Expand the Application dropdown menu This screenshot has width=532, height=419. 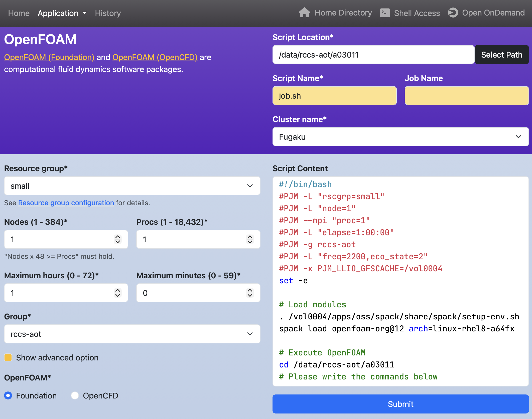coord(62,13)
